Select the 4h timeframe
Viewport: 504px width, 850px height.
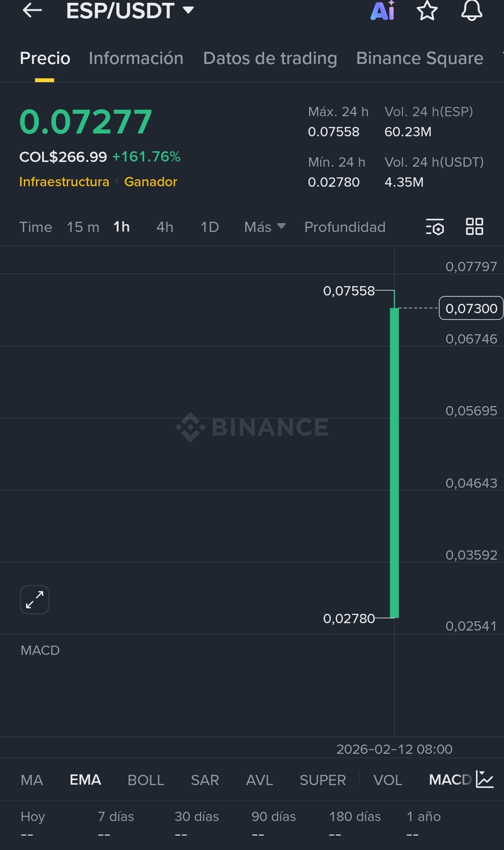pos(165,227)
